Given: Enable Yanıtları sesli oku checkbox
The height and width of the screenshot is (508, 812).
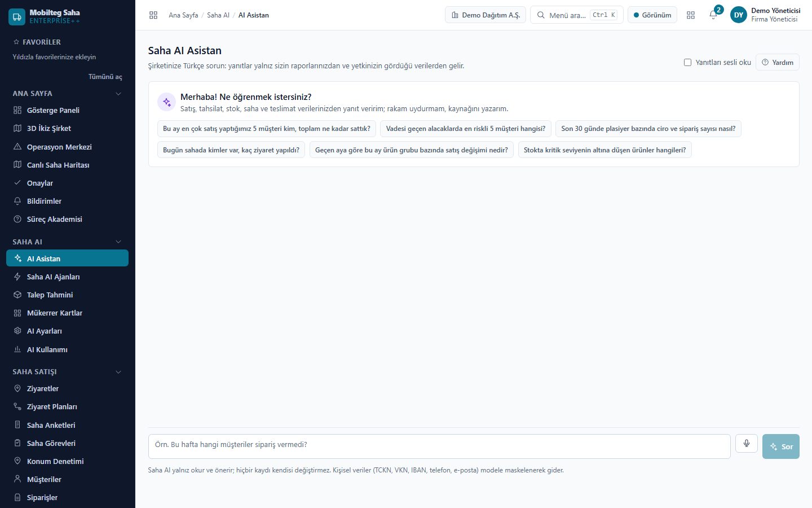Looking at the screenshot, I should point(687,62).
